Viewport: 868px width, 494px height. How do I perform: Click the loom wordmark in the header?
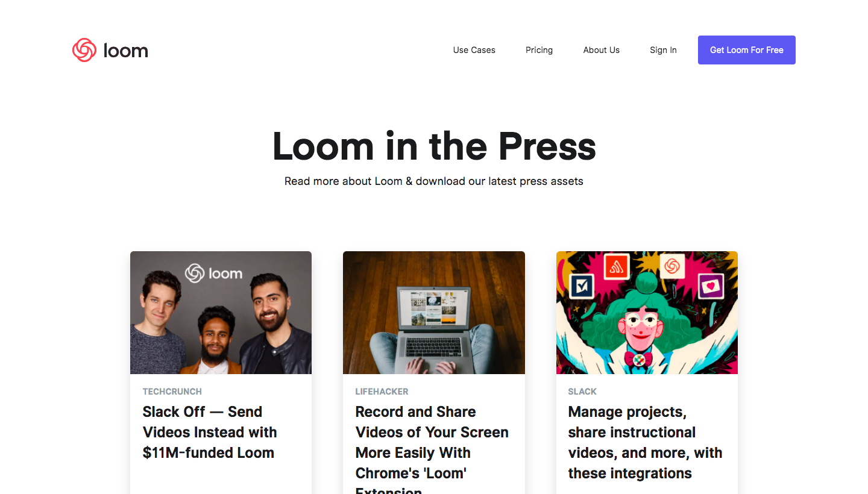pyautogui.click(x=125, y=51)
